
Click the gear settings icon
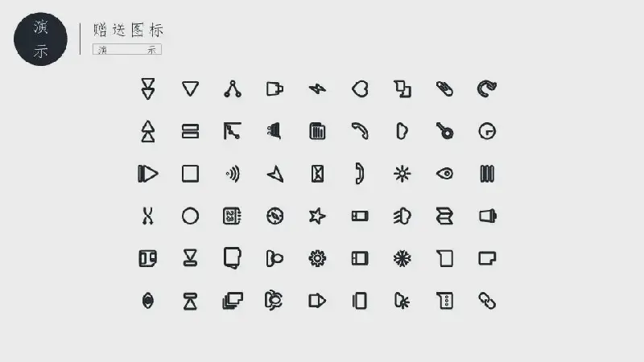pos(317,258)
